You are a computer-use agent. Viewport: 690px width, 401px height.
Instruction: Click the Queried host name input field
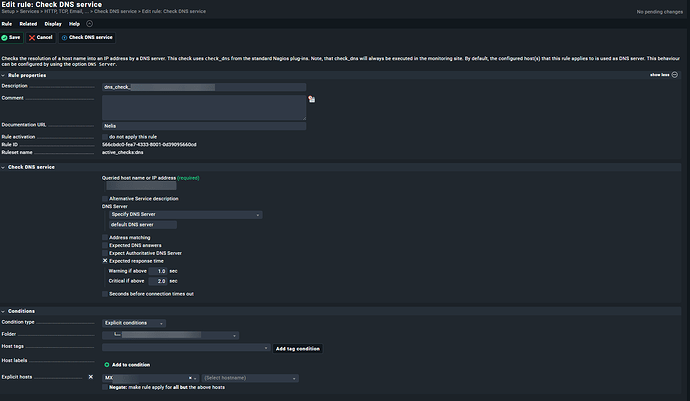[x=141, y=186]
